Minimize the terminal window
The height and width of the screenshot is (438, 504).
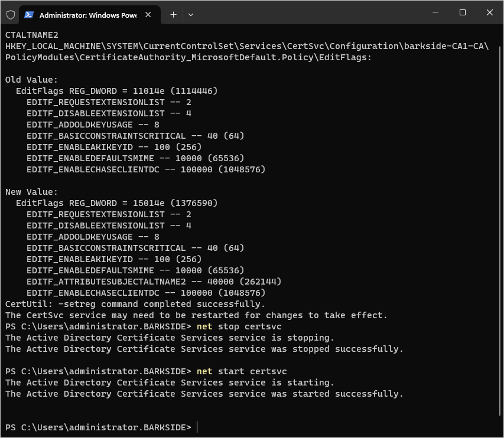click(x=435, y=13)
